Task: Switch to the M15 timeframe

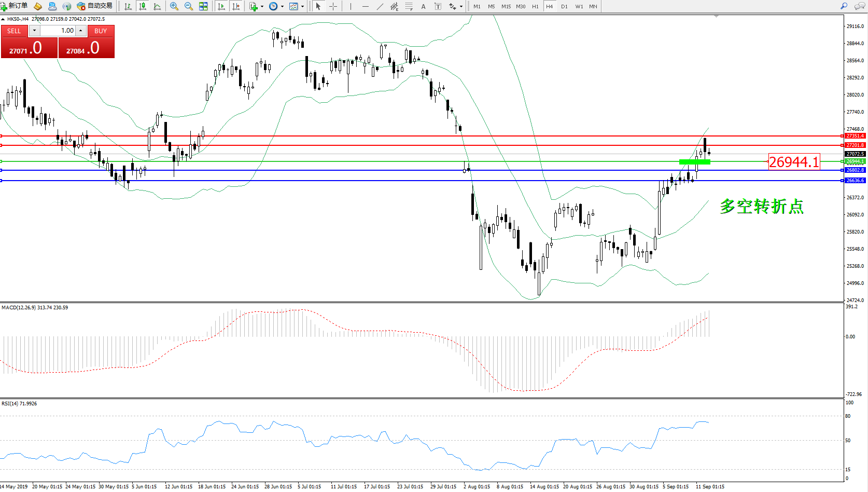Action: (506, 6)
